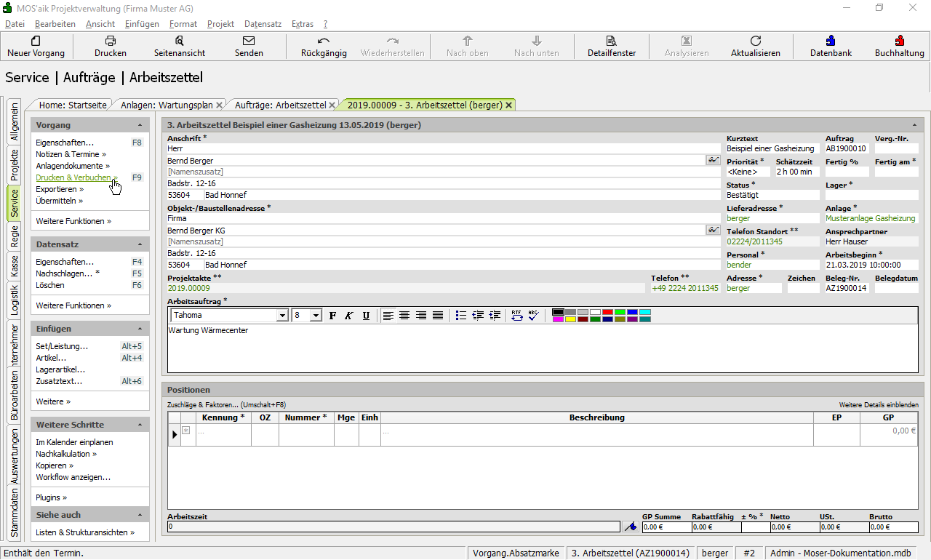
Task: Open Seitenansicht print preview
Action: point(179,41)
